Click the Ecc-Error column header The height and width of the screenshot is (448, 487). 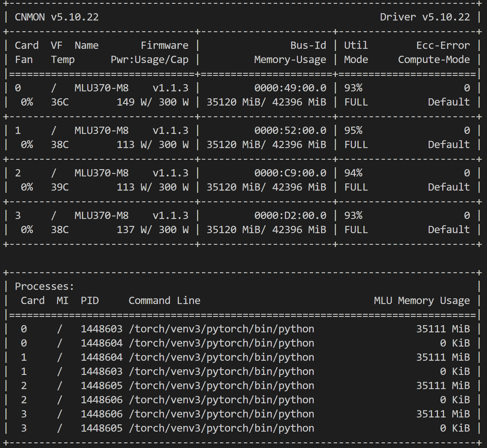click(x=443, y=45)
